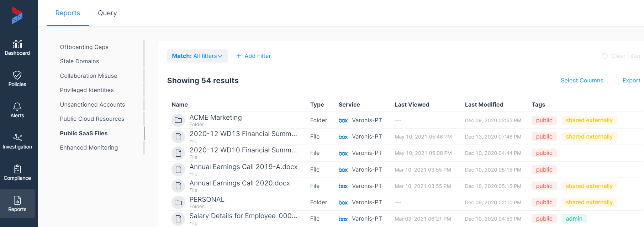Click the Clear Filter button
This screenshot has width=644, height=227.
tap(621, 56)
